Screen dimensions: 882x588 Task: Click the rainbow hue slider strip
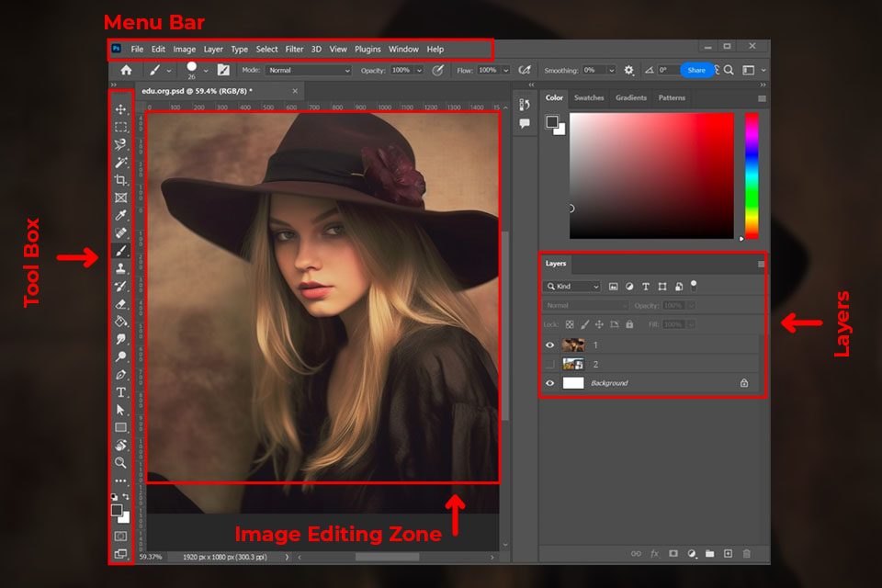pyautogui.click(x=752, y=175)
